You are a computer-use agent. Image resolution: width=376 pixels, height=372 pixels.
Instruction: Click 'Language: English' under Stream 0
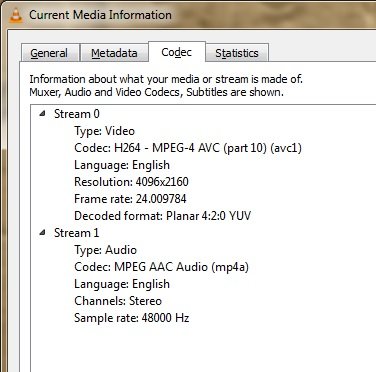pyautogui.click(x=122, y=165)
